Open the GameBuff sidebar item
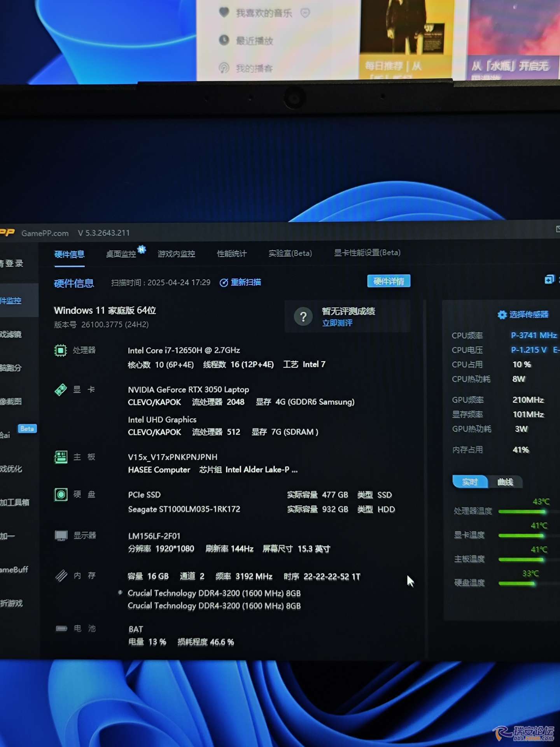560x747 pixels. coord(14,570)
